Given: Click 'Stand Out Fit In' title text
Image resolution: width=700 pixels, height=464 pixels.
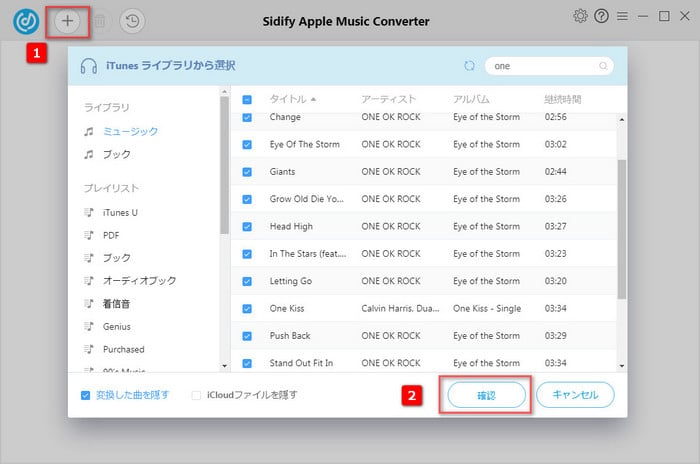Looking at the screenshot, I should click(301, 363).
